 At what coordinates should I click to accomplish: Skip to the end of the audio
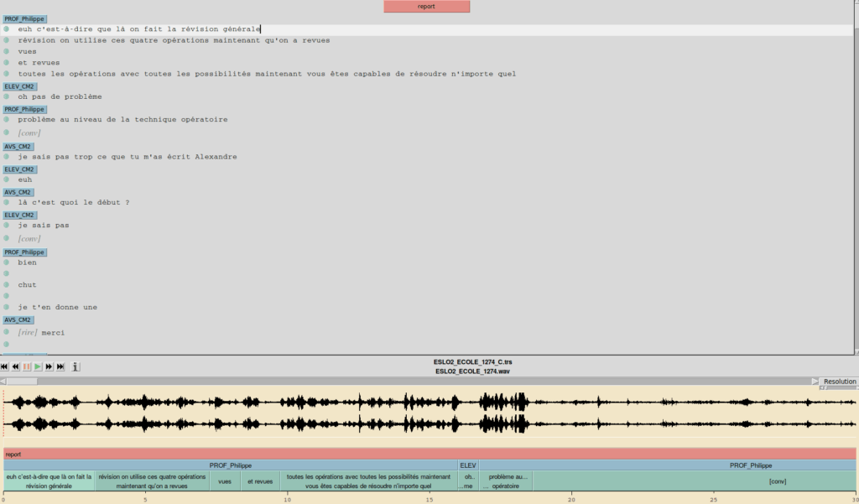pyautogui.click(x=60, y=366)
